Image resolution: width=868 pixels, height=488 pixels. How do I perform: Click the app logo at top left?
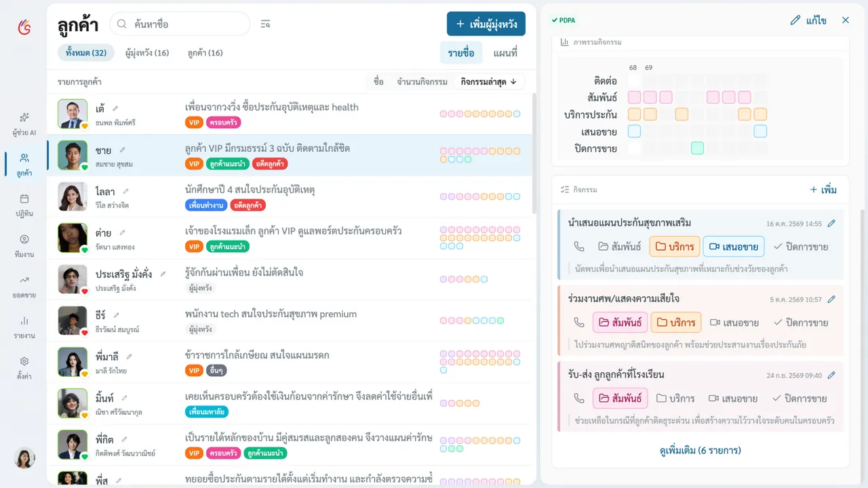click(24, 26)
